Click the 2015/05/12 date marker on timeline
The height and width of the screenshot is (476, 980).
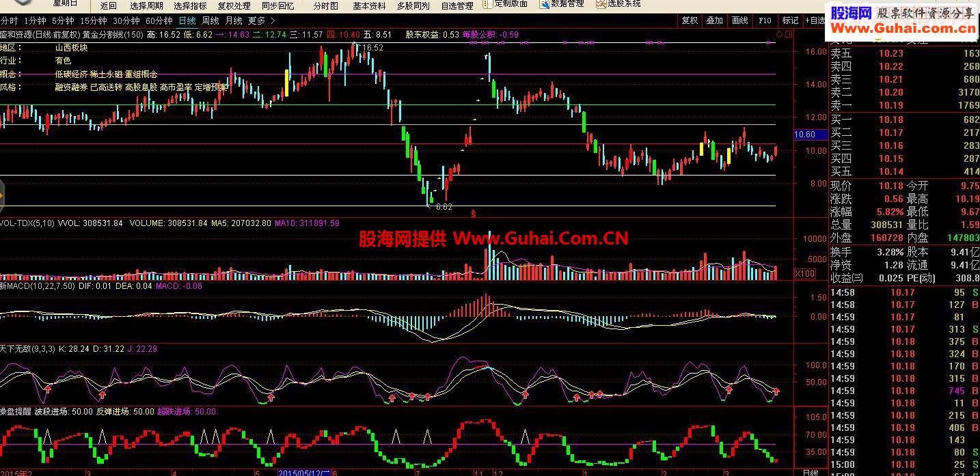(305, 473)
